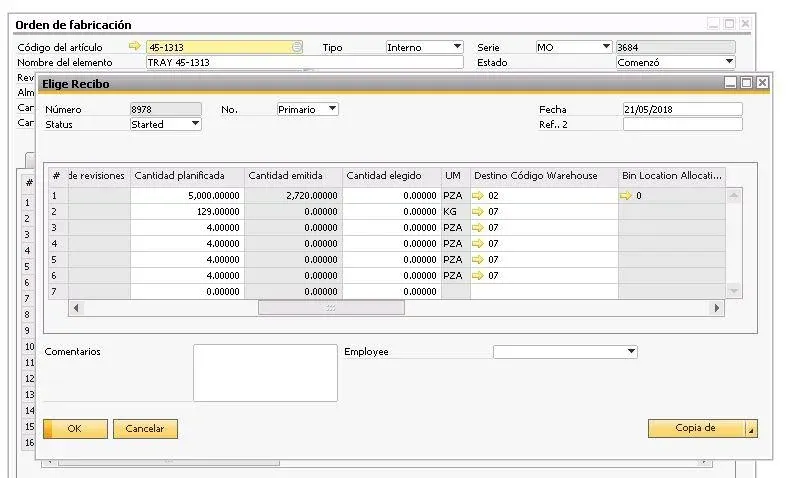Viewport: 789px width, 478px height.
Task: Select row number 3 in the table
Action: point(58,228)
